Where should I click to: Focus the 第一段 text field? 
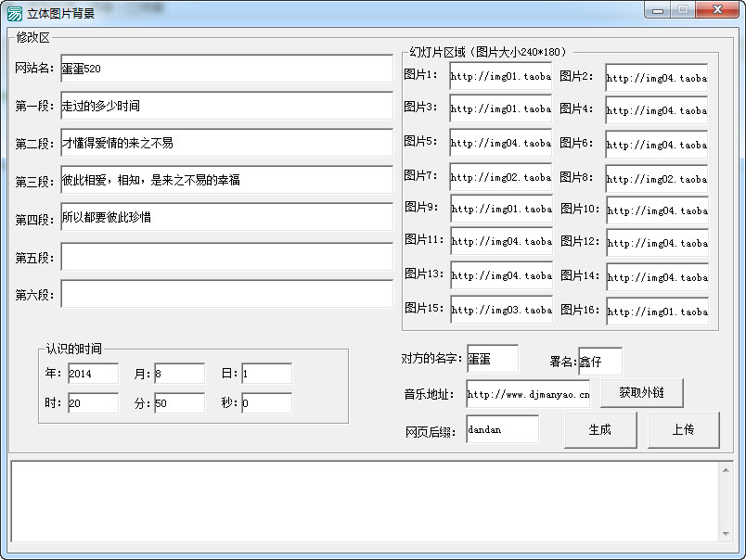click(x=227, y=106)
